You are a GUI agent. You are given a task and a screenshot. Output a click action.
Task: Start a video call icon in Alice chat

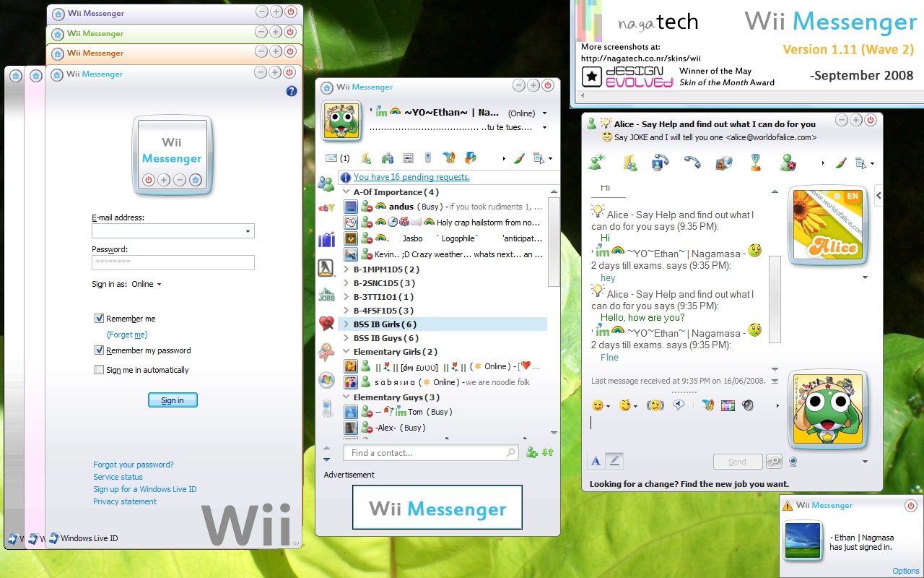(x=660, y=163)
